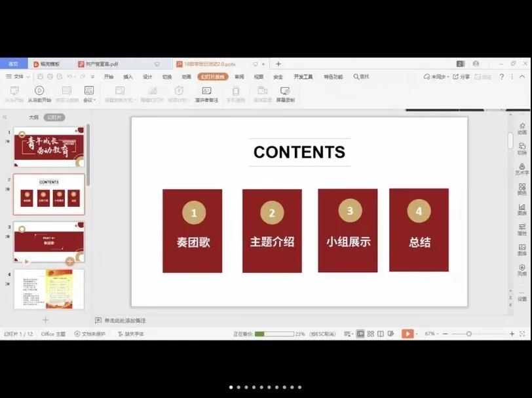Click 从当前开始 (start from current slide) icon
Viewport: 532px width, 398px height.
point(39,93)
